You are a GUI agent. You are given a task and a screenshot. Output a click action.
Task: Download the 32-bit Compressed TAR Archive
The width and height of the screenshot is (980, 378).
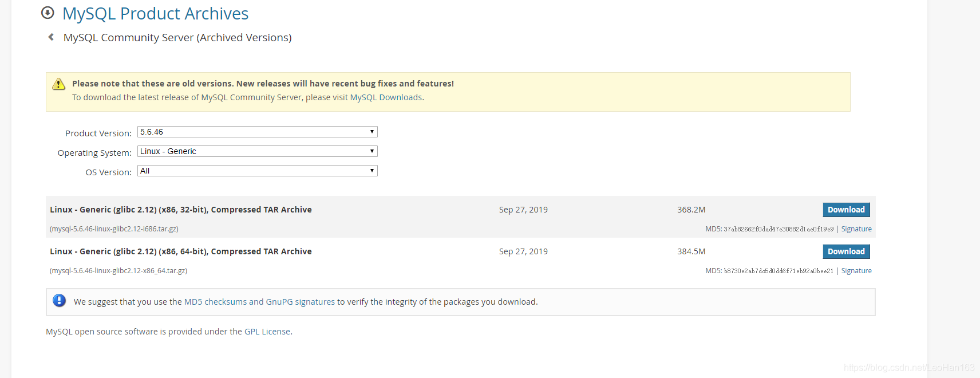point(846,210)
